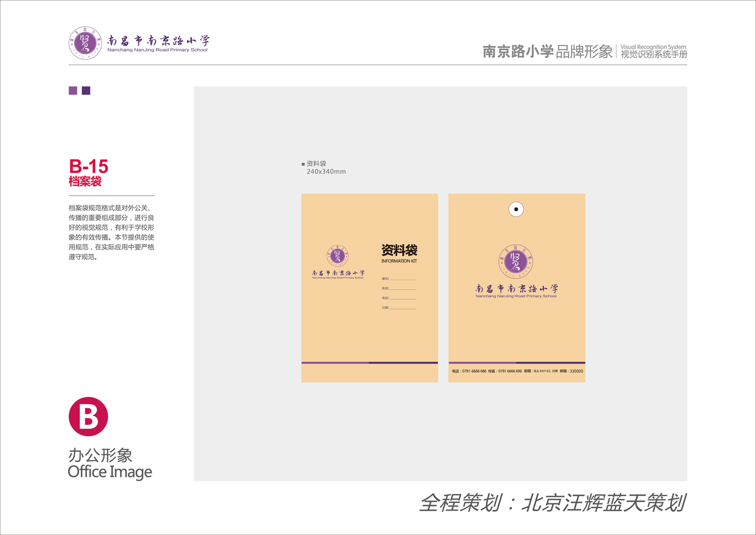Click the header calligraphy name 南昌市南京路小学
The width and height of the screenshot is (756, 535).
pyautogui.click(x=158, y=40)
